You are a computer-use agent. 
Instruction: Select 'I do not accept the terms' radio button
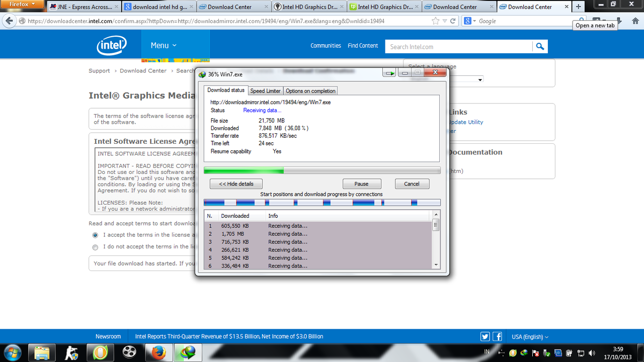(x=95, y=247)
